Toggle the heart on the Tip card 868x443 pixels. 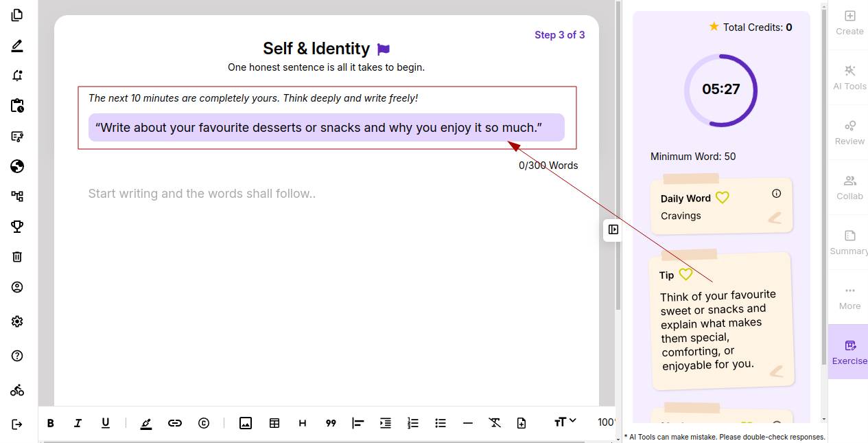[685, 274]
